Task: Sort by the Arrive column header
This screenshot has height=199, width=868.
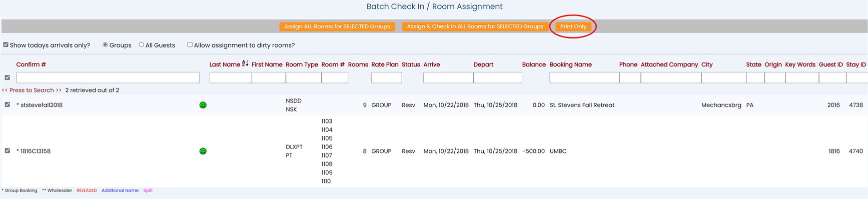Action: (432, 64)
